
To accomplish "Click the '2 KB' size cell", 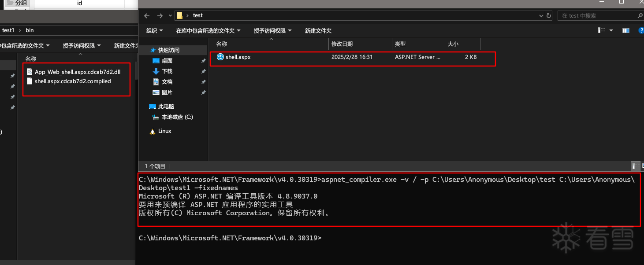I will point(471,57).
